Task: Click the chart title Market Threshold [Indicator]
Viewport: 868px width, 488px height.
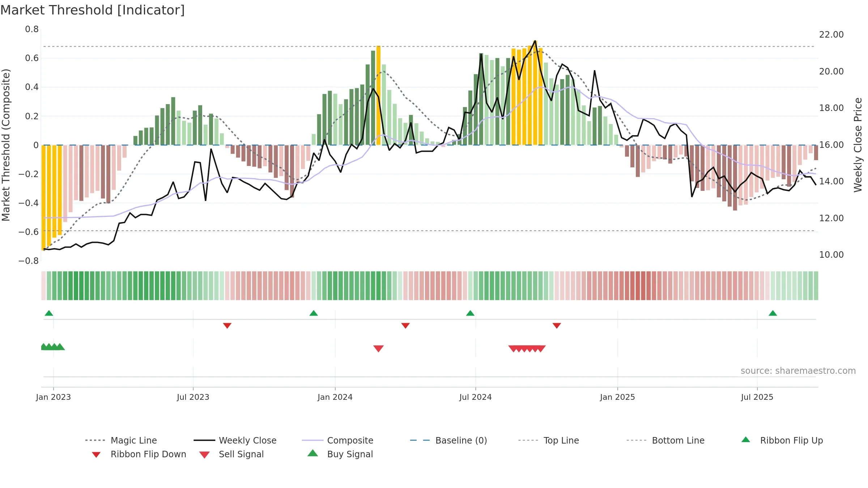Action: (93, 10)
